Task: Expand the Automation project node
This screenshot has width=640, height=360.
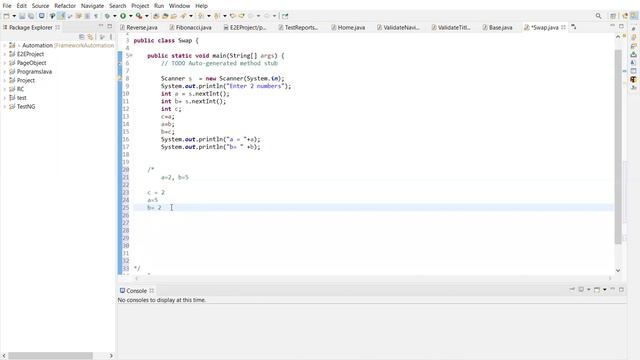Action: 5,45
